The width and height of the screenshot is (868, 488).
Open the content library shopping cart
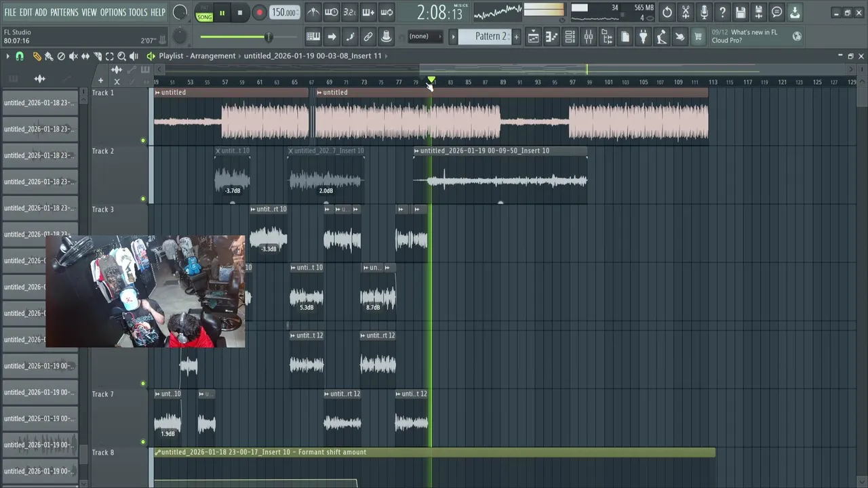coord(698,37)
